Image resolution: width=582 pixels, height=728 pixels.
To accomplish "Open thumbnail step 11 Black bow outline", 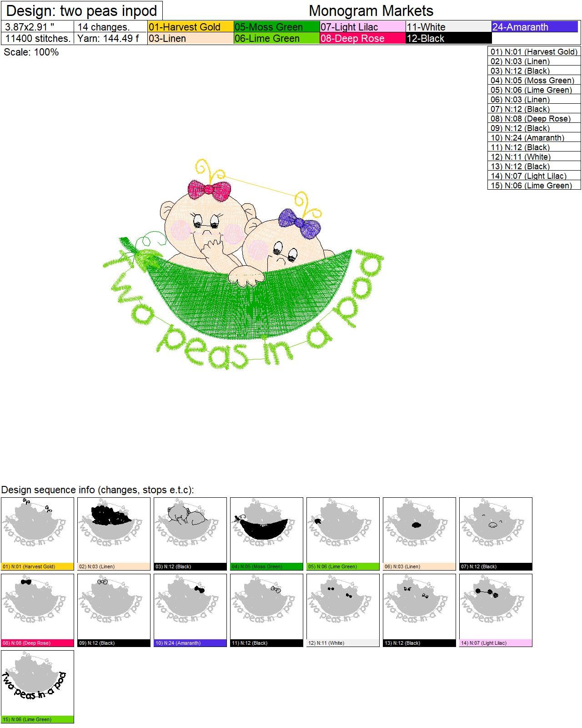I will pos(266,610).
